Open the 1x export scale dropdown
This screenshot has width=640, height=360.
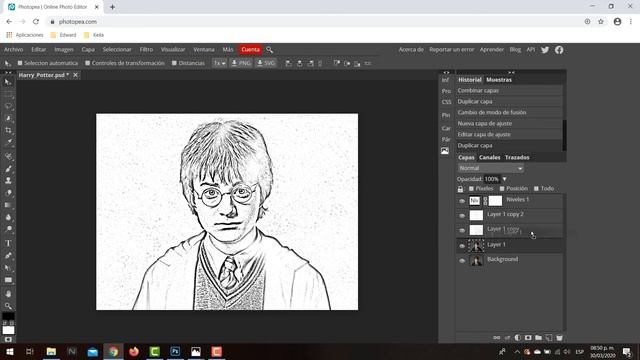220,63
